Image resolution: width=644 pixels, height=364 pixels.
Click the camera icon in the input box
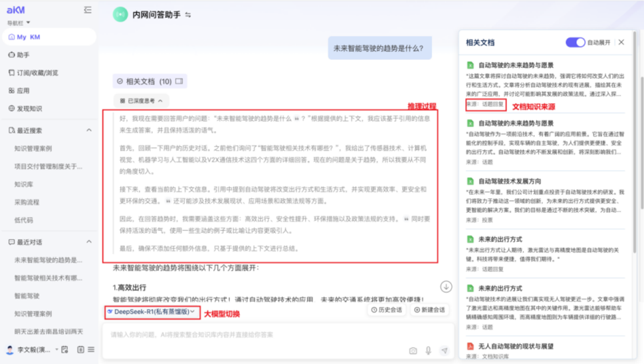[x=413, y=350]
